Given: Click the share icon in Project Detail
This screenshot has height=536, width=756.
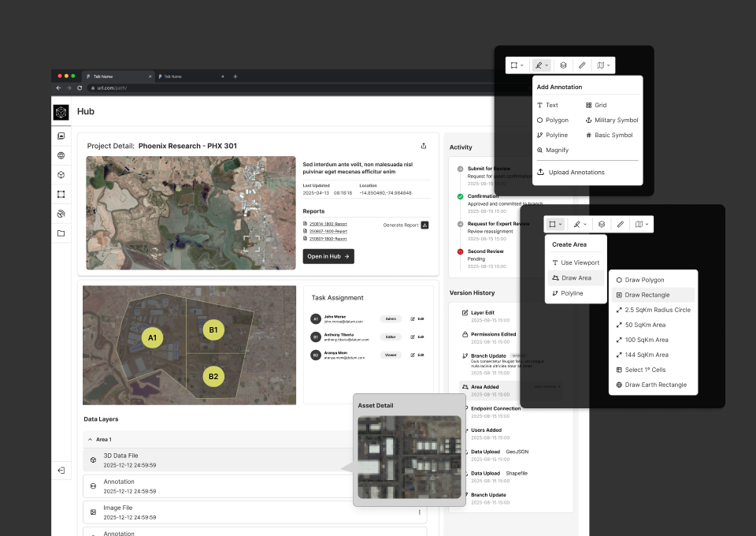Looking at the screenshot, I should 424,146.
